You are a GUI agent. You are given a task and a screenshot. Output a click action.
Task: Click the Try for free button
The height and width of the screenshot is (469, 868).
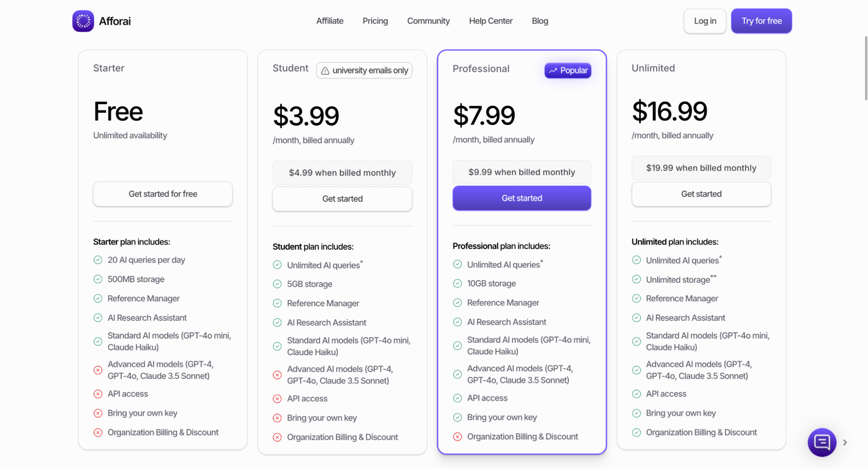pos(761,21)
